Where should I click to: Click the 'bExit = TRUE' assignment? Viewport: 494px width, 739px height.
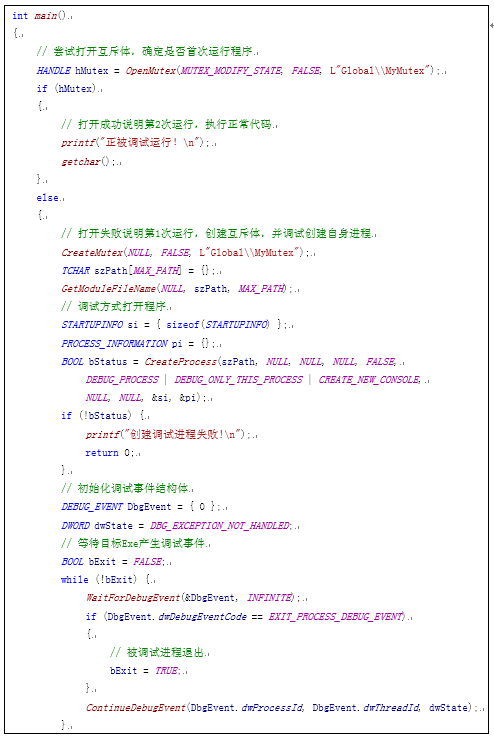point(145,670)
